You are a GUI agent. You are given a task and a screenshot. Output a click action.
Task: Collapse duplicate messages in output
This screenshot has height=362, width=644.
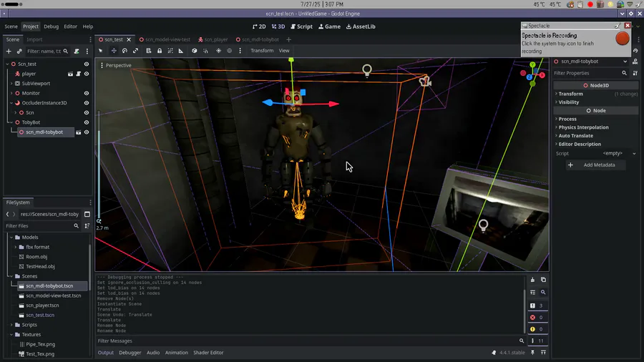point(532,292)
